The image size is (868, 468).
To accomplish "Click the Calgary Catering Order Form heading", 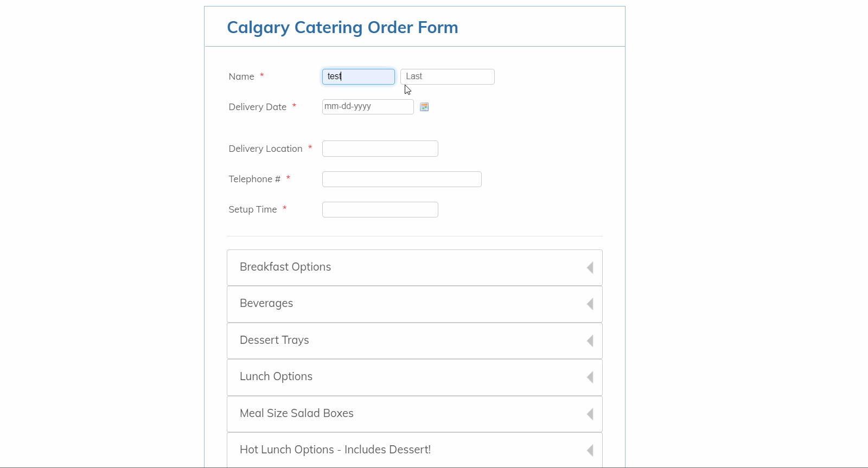I will [x=342, y=27].
